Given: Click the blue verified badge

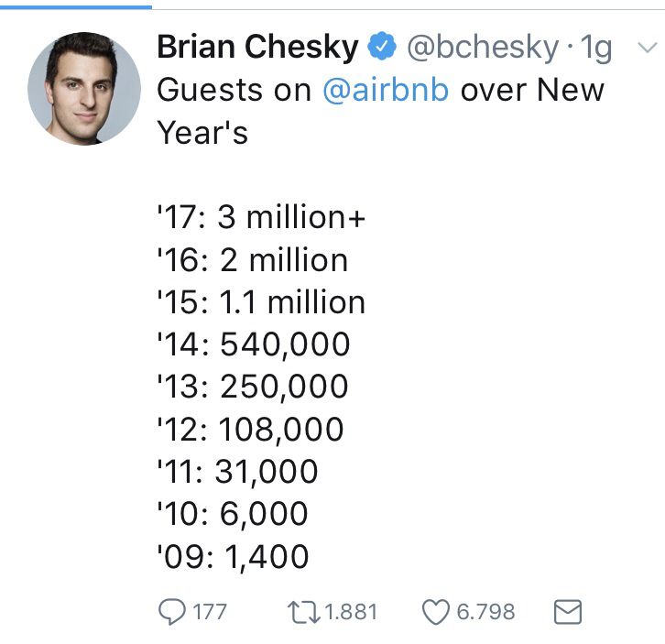Looking at the screenshot, I should [381, 48].
